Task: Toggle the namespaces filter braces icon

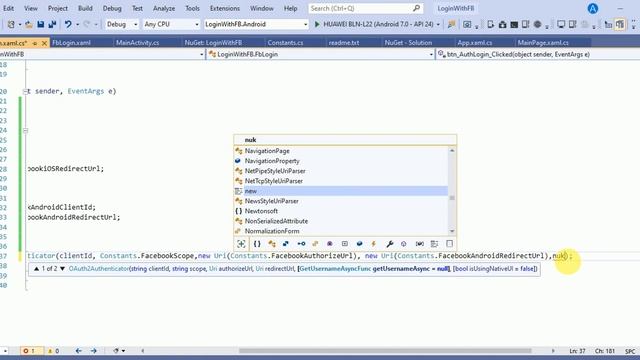Action: 257,244
